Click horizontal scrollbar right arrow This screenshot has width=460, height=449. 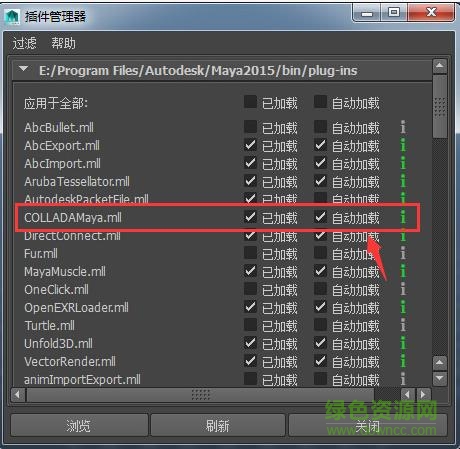[423, 395]
